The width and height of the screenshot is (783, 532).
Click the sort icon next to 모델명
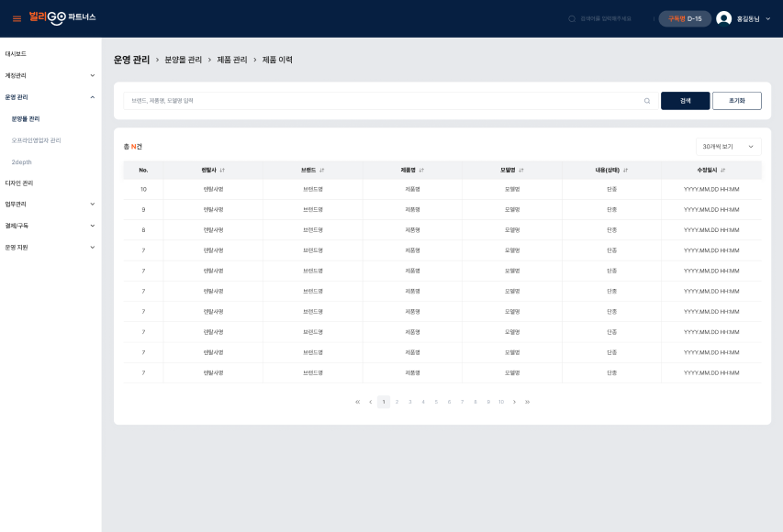click(x=521, y=171)
